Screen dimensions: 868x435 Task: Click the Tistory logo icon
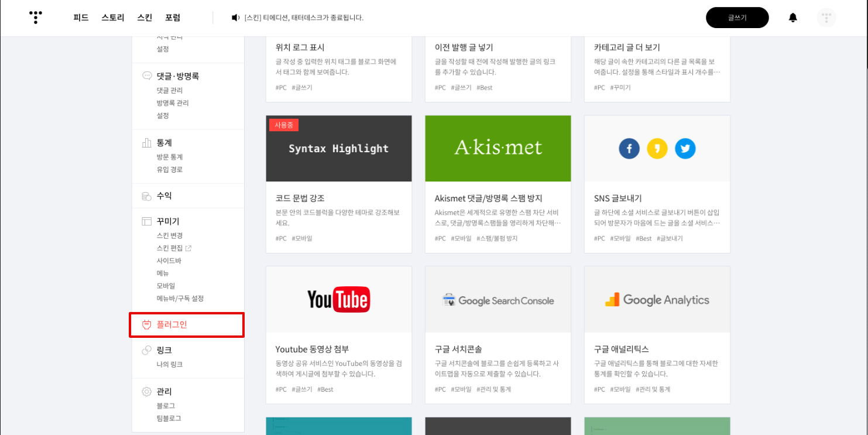click(x=36, y=18)
